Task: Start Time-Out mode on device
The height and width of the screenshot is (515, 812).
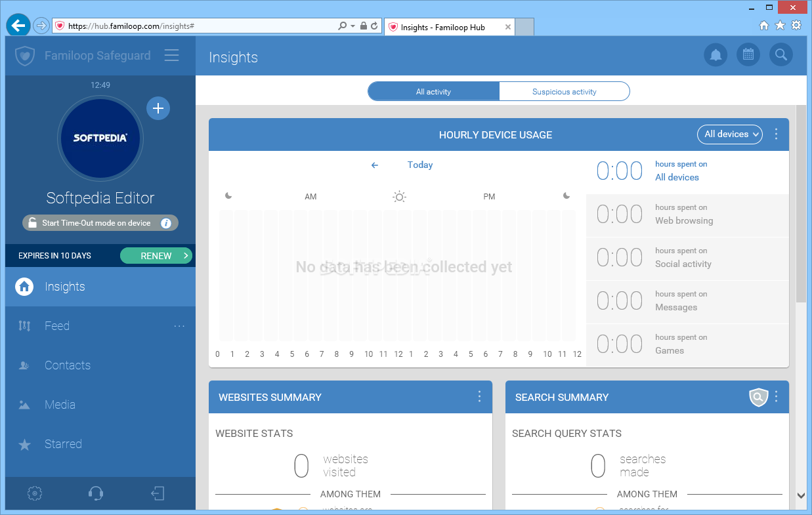Action: (x=100, y=223)
